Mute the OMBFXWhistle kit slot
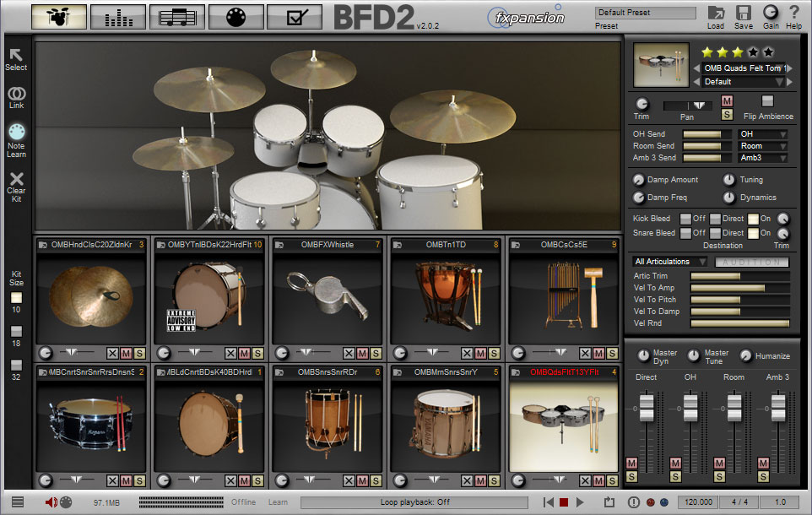812x515 pixels. click(x=362, y=354)
